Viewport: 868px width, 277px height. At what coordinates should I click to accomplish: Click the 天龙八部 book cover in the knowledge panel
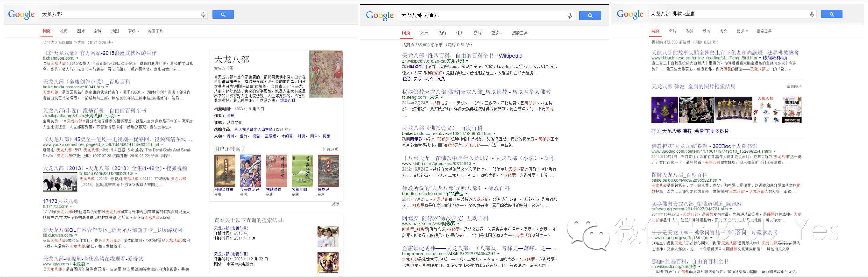coord(326,74)
